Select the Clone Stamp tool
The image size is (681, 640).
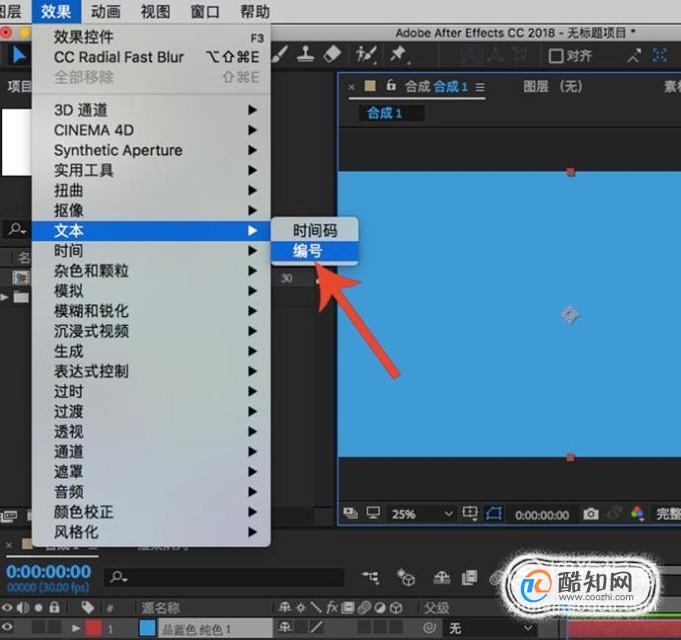tap(306, 55)
